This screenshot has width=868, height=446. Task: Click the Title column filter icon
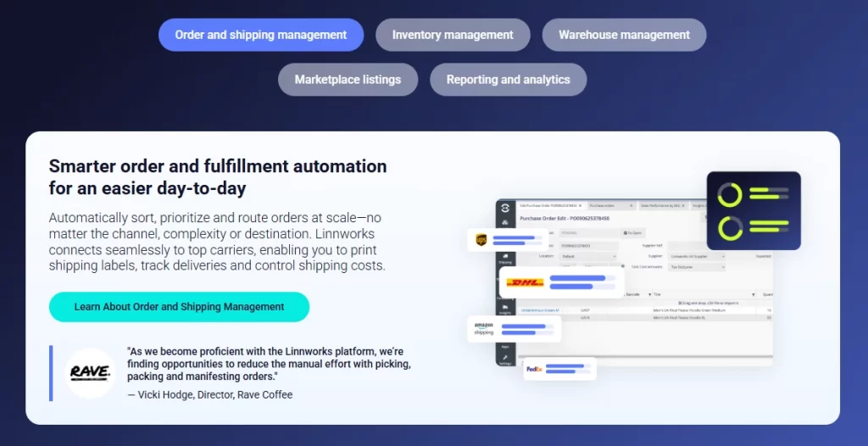point(754,295)
